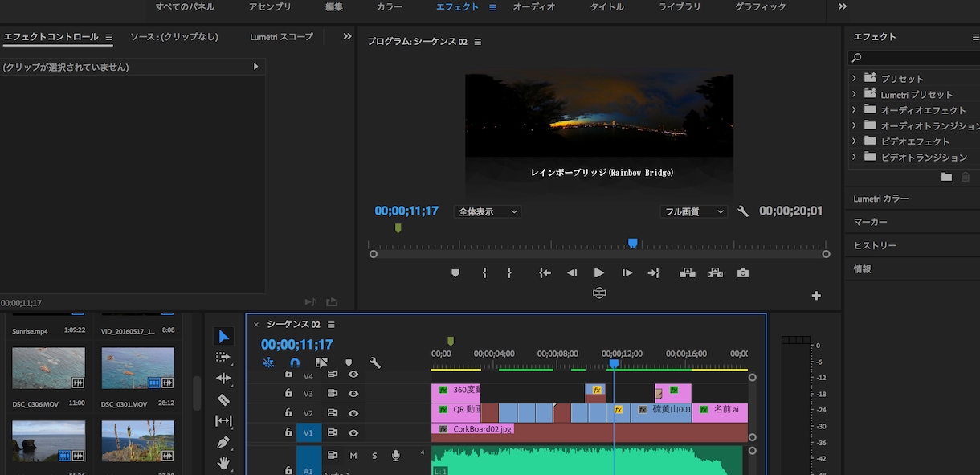This screenshot has height=475, width=980.
Task: Open timeline wrench display settings
Action: (x=374, y=362)
